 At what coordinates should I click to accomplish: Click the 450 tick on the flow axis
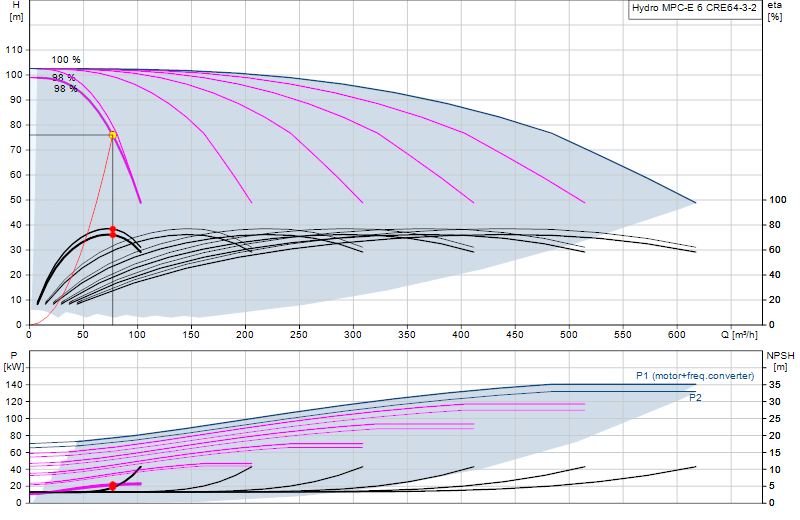pyautogui.click(x=515, y=335)
